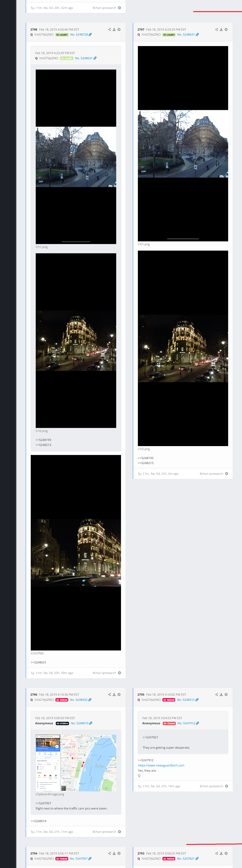Follow the >>5247957 reference in post 2796
Image resolution: width=242 pixels, height=868 pixels.
tap(43, 803)
